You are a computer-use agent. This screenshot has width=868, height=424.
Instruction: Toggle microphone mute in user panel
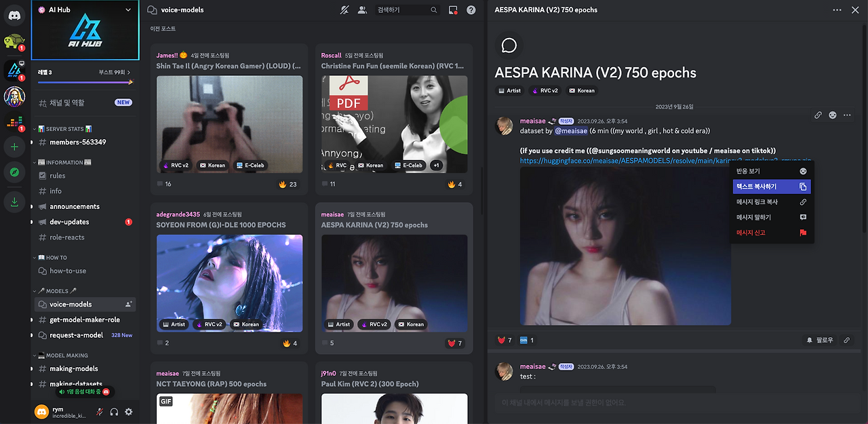[x=100, y=412]
